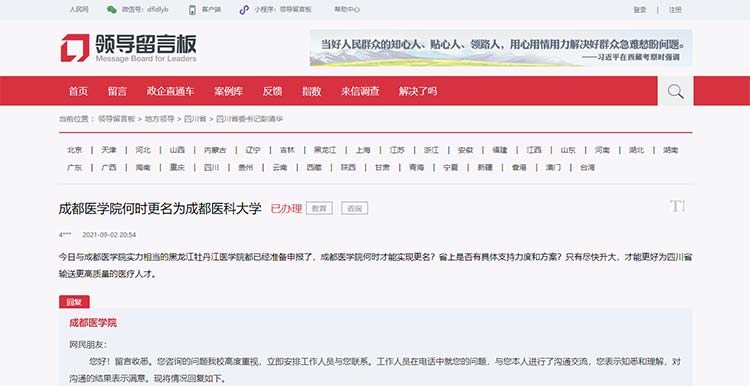The image size is (750, 386).
Task: Click 成都医学院 reply heading
Action: pos(93,323)
